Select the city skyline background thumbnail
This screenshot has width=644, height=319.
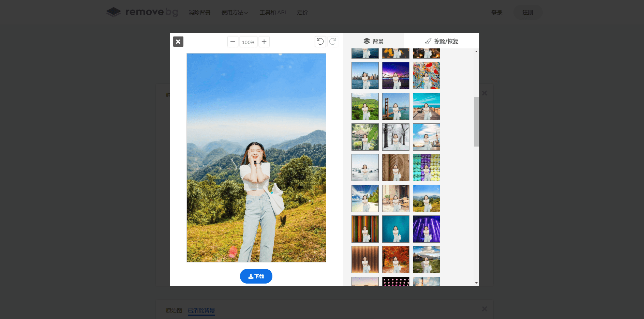click(365, 76)
